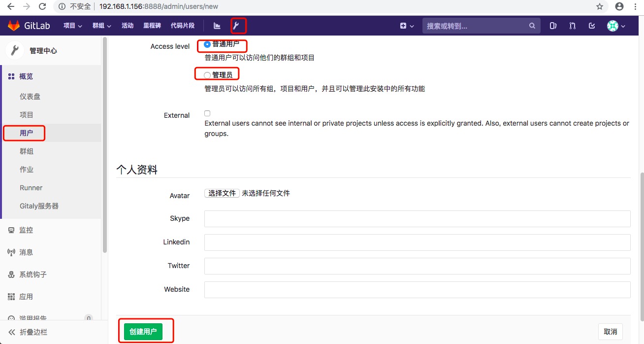Click the 选择文件 avatar button
Viewport: 644px width, 344px height.
click(222, 193)
